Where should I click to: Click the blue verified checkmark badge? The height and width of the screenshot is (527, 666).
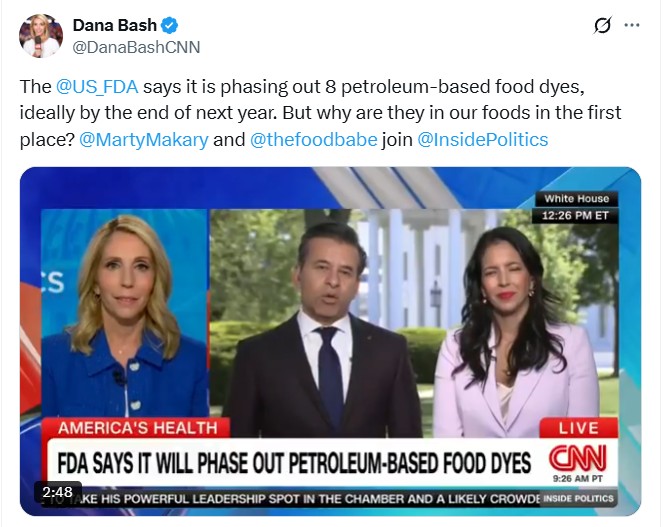coord(170,25)
